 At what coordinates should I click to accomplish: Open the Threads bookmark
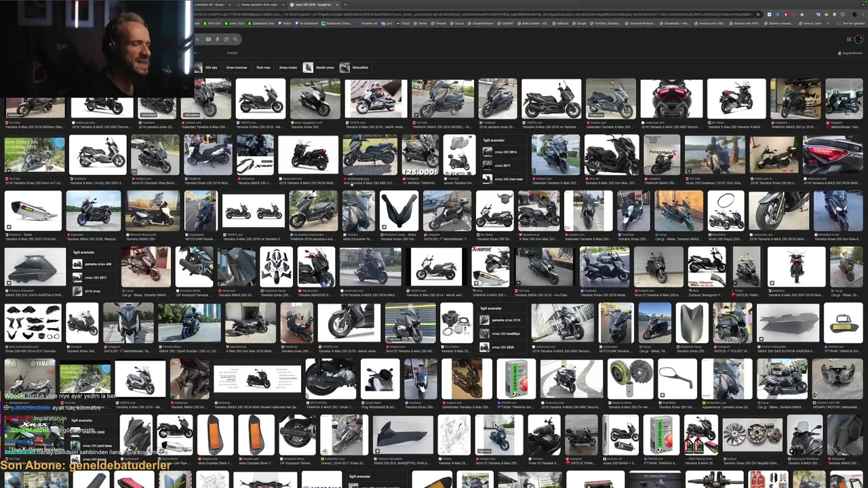[x=440, y=23]
